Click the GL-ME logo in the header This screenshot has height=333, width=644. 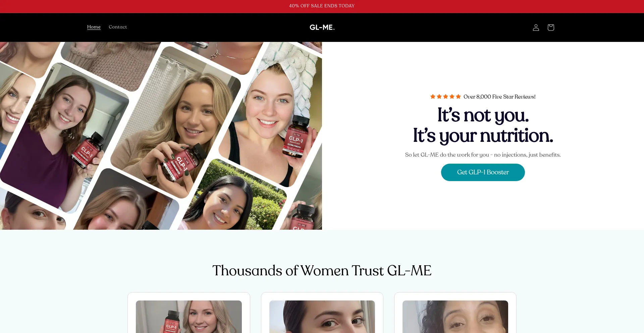322,27
